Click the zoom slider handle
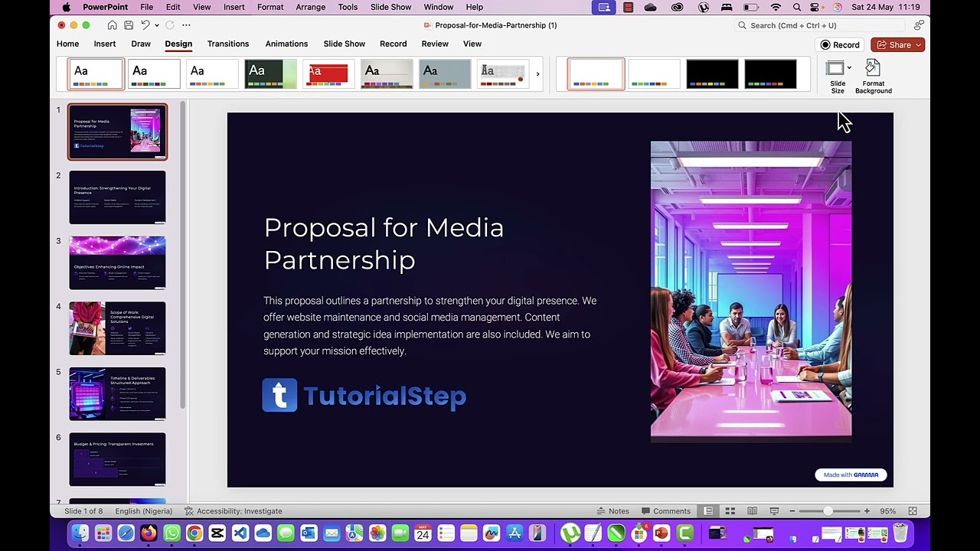Image resolution: width=980 pixels, height=551 pixels. click(828, 511)
